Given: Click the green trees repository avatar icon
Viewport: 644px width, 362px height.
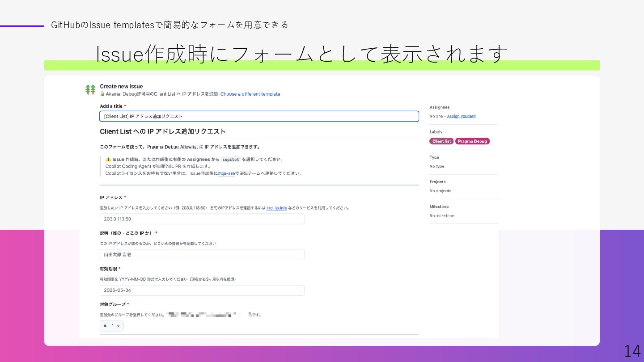Looking at the screenshot, I should [90, 89].
